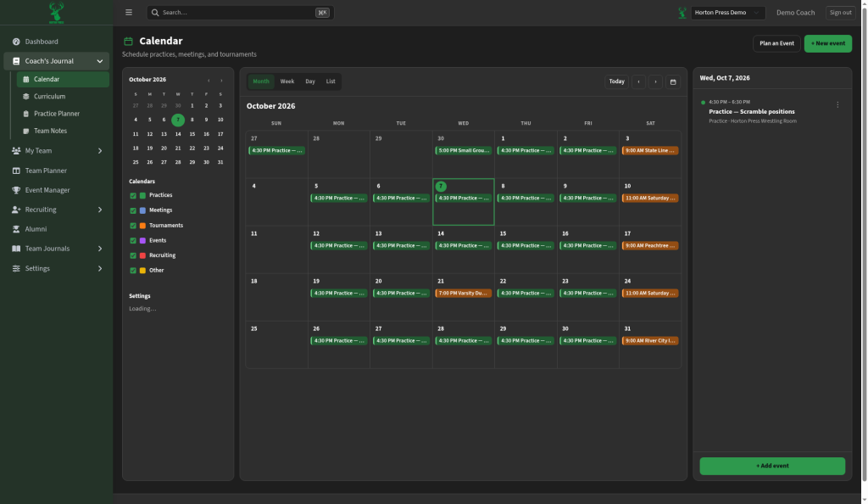This screenshot has width=868, height=504.
Task: Toggle the Tournaments calendar checkbox
Action: [133, 226]
